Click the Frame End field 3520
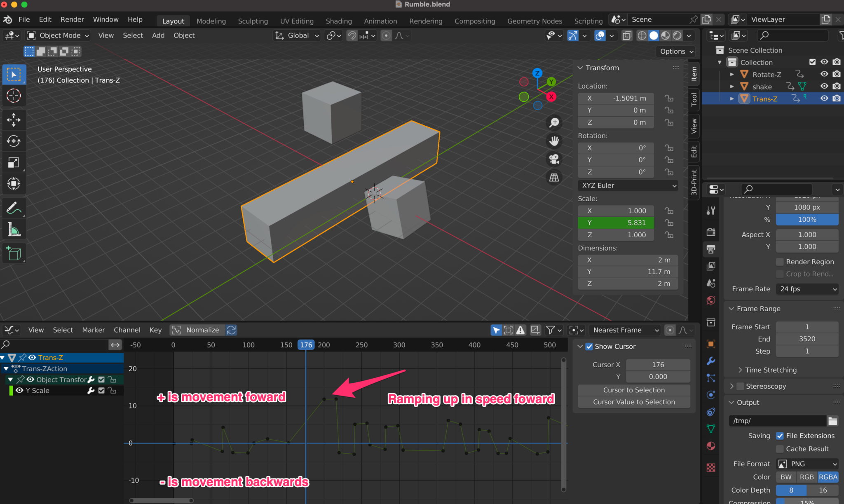The image size is (844, 504). click(x=807, y=339)
